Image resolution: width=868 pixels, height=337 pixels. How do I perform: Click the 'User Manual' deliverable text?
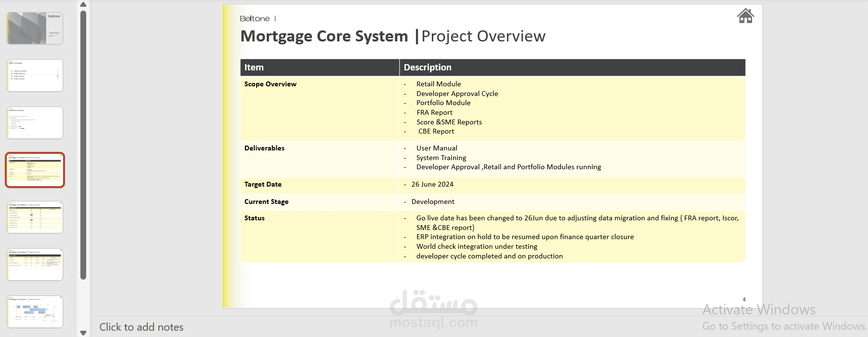437,148
